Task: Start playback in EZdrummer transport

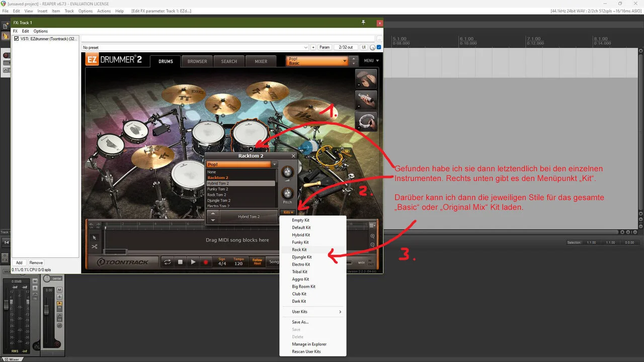Action: (x=193, y=262)
